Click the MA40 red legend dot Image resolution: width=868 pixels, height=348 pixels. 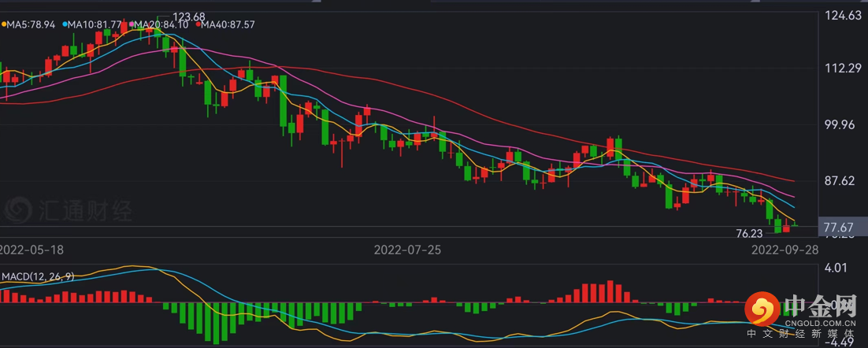(x=198, y=24)
